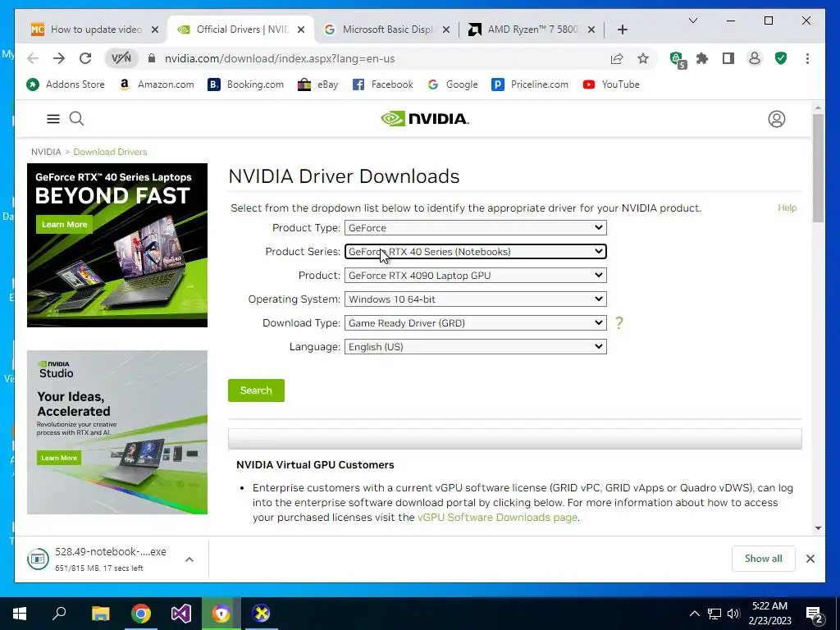Screen dimensions: 840x630
Task: Close the downloads bar
Action: (810, 559)
